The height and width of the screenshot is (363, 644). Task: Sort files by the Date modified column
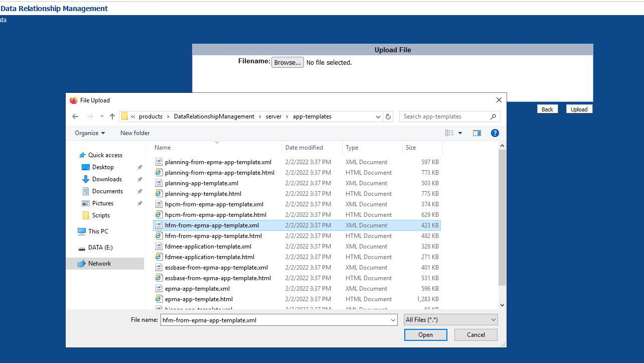tap(304, 148)
